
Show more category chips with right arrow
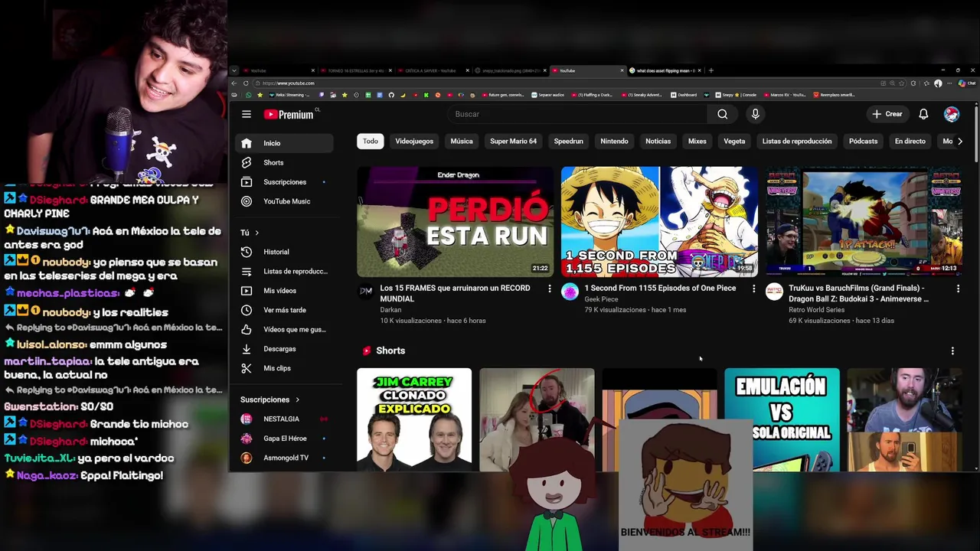coord(959,142)
